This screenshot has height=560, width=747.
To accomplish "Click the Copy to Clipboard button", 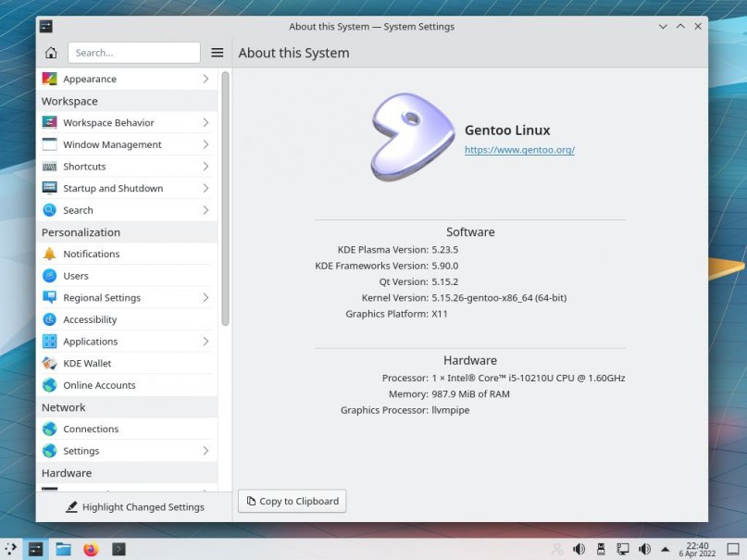I will point(292,501).
